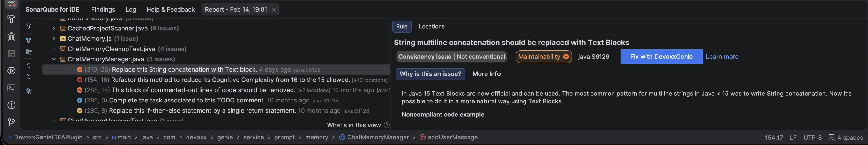Click the CachedProjectScanner.java file icon
868x145 pixels.
pos(63,28)
